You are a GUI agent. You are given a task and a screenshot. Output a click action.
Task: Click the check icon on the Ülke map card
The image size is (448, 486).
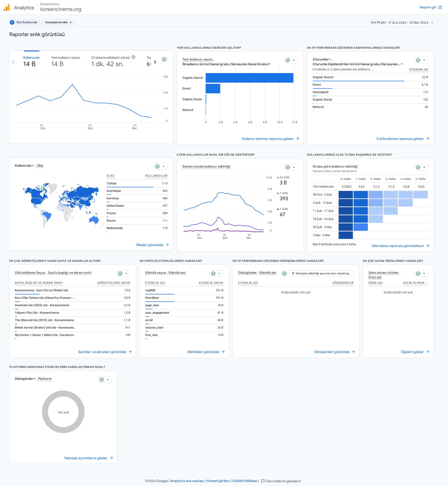pos(158,166)
